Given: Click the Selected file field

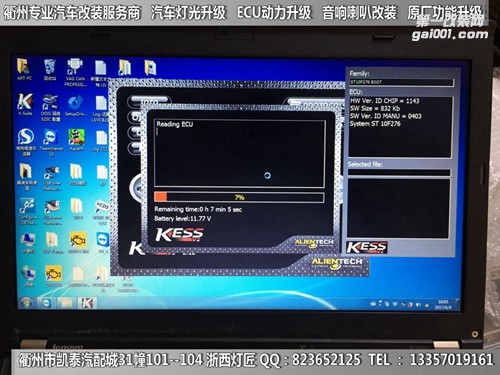Looking at the screenshot, I should (x=399, y=172).
